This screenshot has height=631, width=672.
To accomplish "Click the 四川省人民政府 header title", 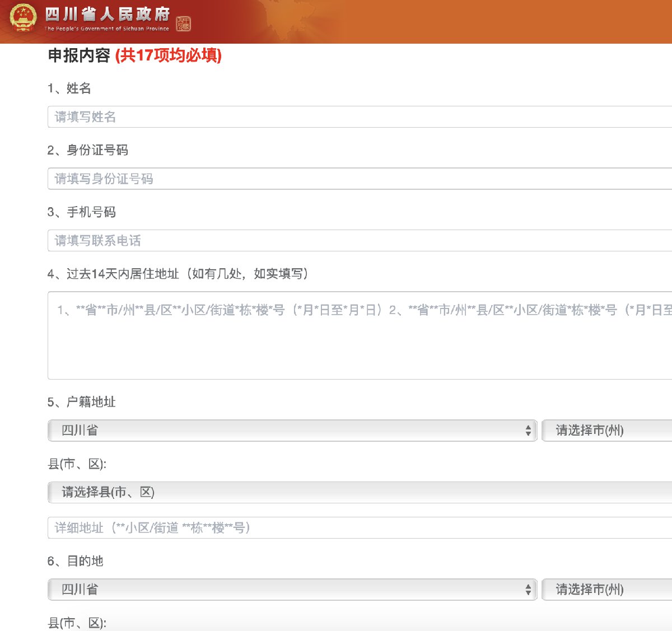I will coord(107,14).
